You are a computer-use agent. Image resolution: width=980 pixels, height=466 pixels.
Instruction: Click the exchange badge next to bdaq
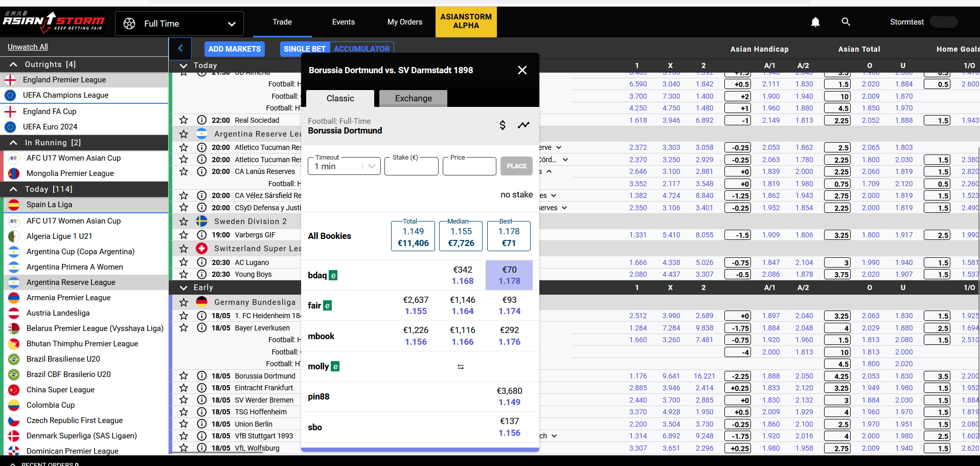(x=333, y=275)
